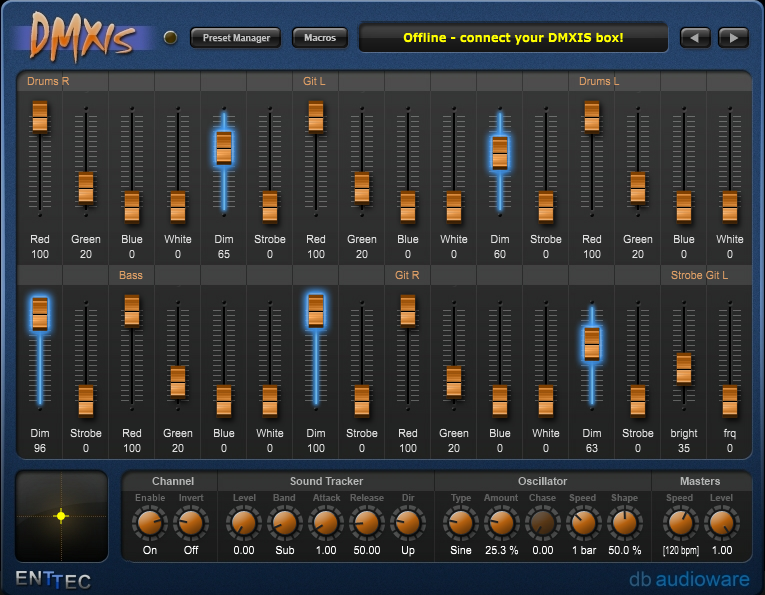Open the Macros panel

(320, 38)
